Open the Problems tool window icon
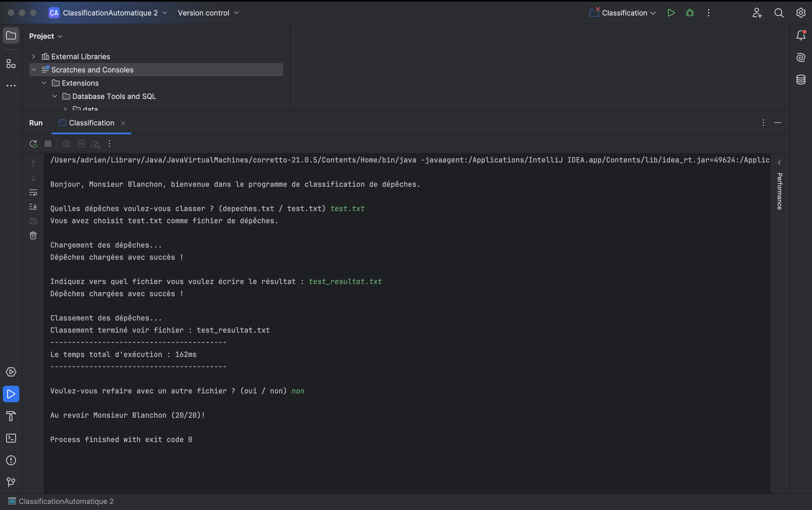 (11, 460)
